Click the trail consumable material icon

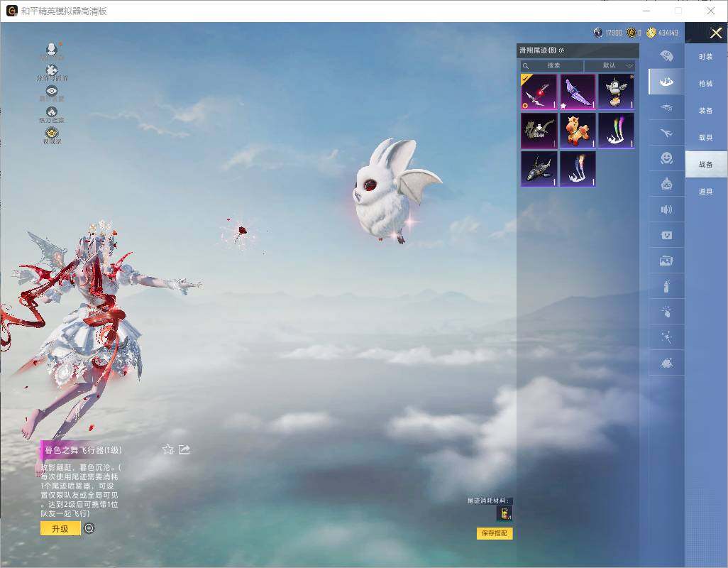click(504, 513)
